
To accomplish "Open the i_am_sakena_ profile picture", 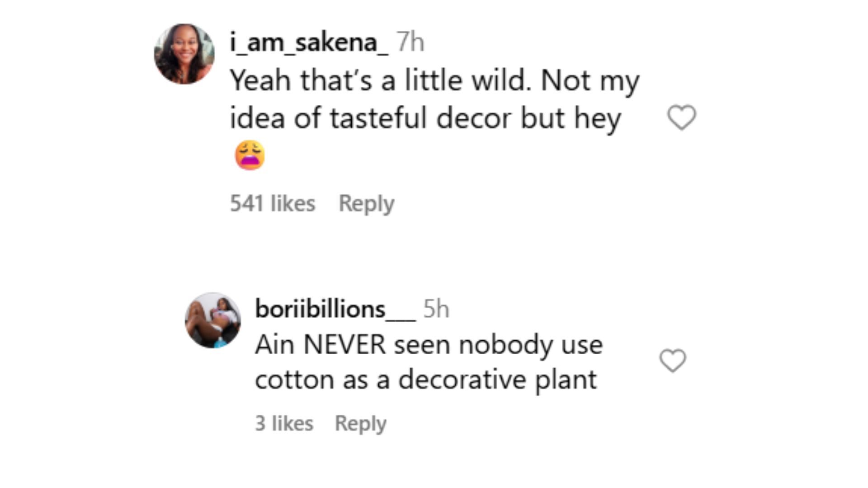I will (184, 54).
